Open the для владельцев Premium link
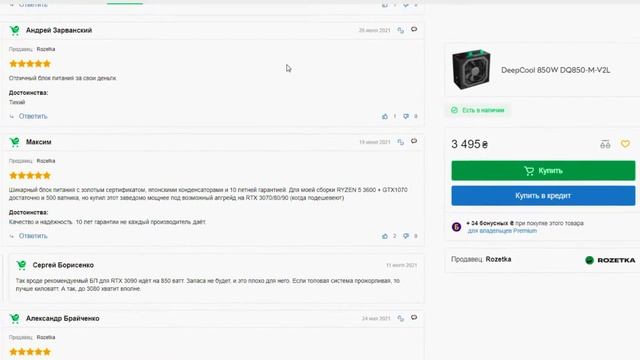 [502, 231]
